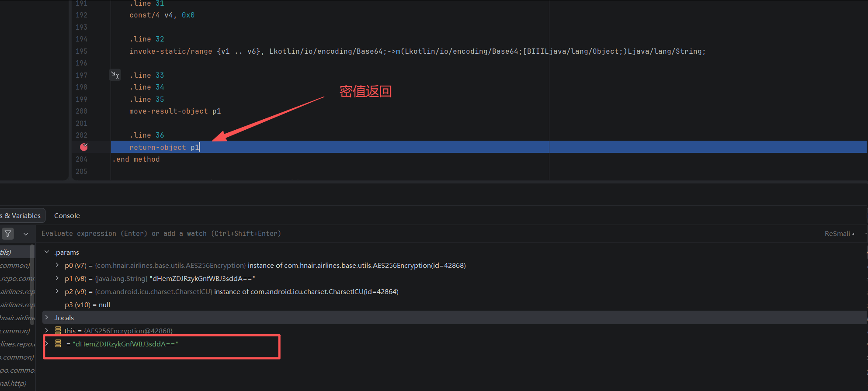This screenshot has height=391, width=868.
Task: Click the field icon of the returned string value
Action: (58, 344)
